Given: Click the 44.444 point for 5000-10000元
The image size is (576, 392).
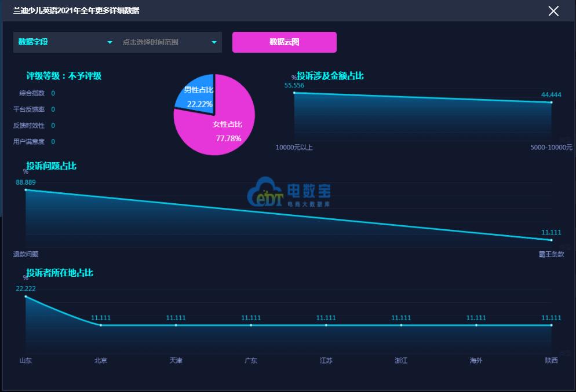Looking at the screenshot, I should tap(551, 102).
